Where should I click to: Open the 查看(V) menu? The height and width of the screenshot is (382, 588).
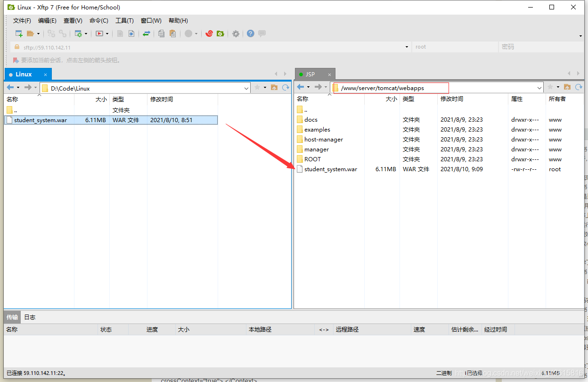tap(73, 21)
